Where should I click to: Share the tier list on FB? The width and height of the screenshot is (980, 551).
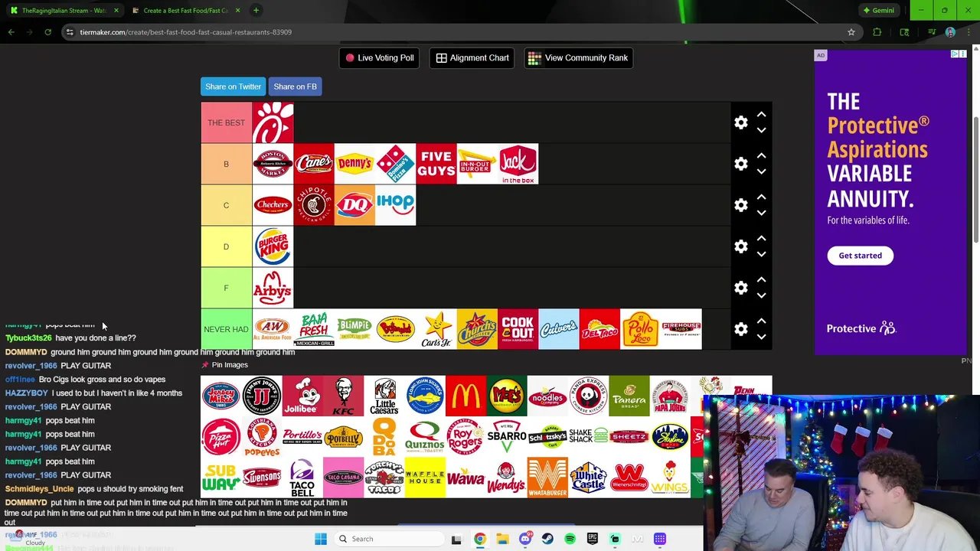pyautogui.click(x=295, y=86)
